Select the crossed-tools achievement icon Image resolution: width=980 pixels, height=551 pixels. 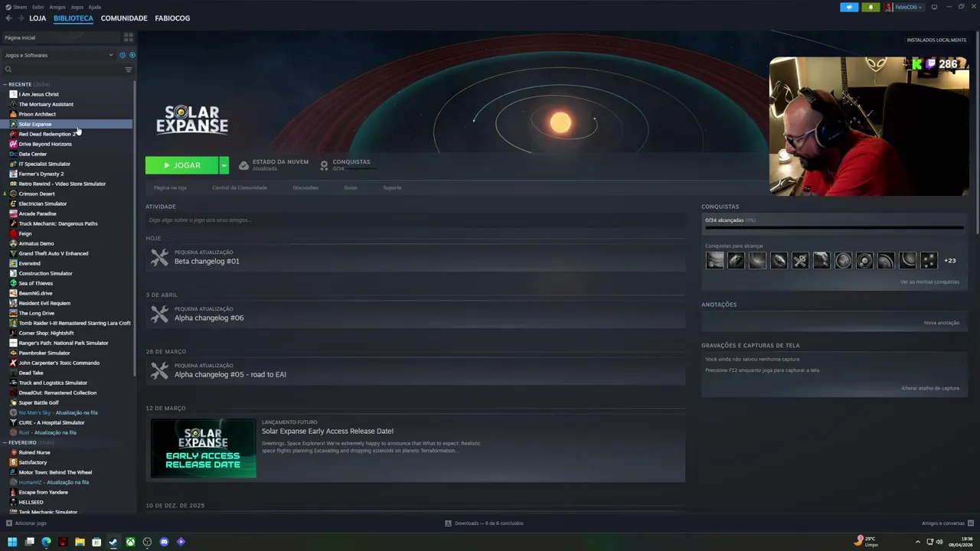point(800,260)
